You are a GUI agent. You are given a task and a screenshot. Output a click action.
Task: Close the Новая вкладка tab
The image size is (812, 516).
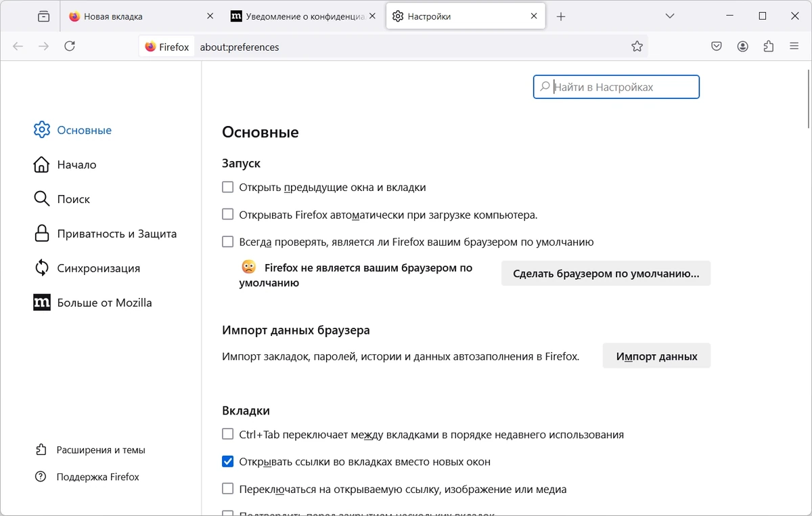pyautogui.click(x=211, y=16)
